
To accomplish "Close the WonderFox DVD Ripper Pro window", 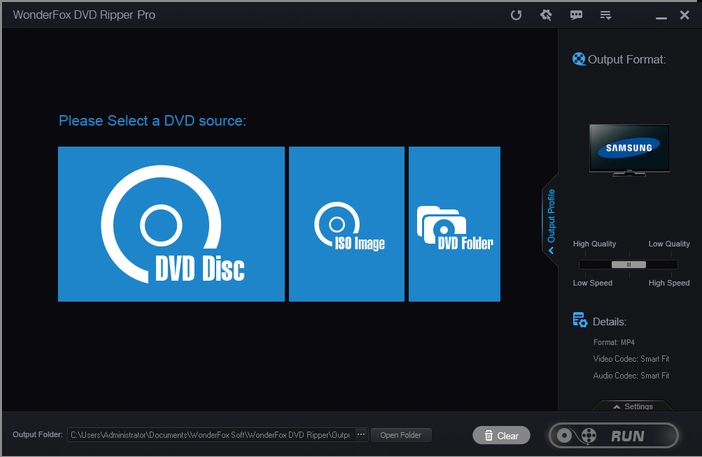I will click(x=685, y=15).
